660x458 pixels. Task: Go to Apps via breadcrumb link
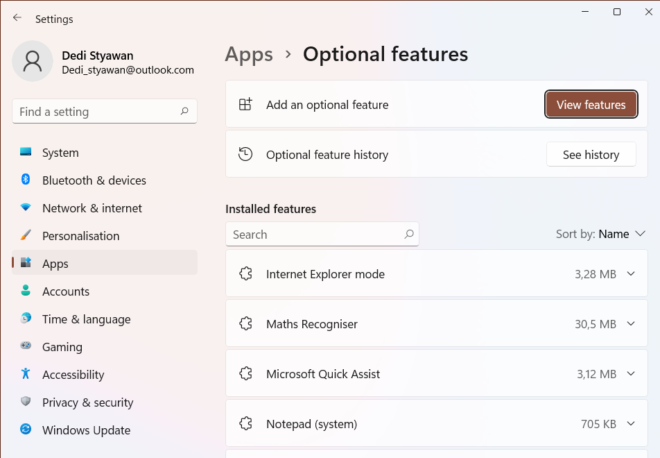click(249, 55)
